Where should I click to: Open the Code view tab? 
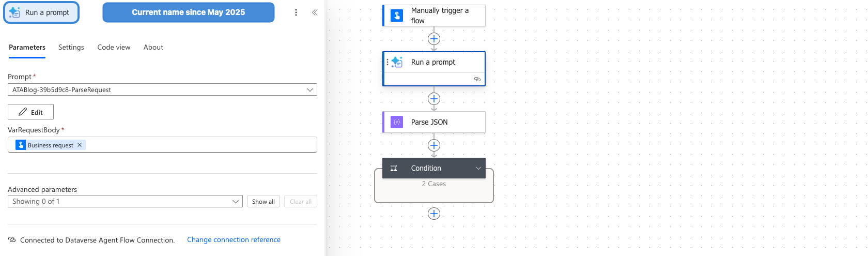[x=114, y=47]
